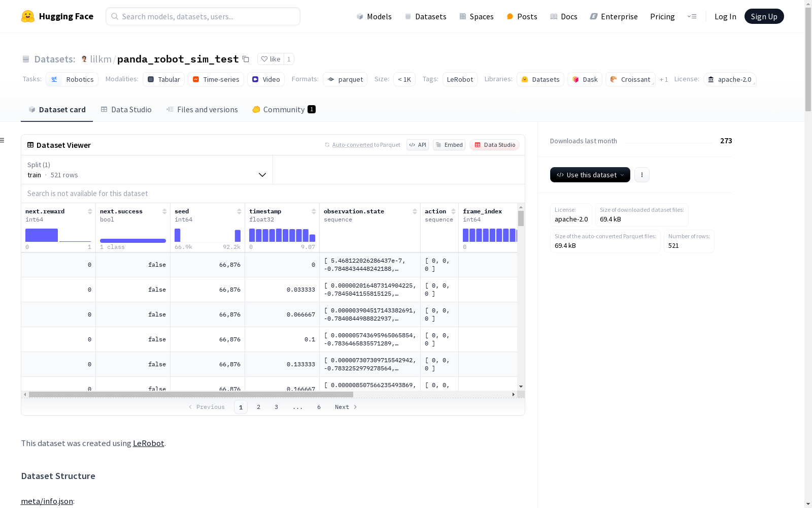Viewport: 812px width, 508px height.
Task: Open the Pricing page link
Action: 662,16
